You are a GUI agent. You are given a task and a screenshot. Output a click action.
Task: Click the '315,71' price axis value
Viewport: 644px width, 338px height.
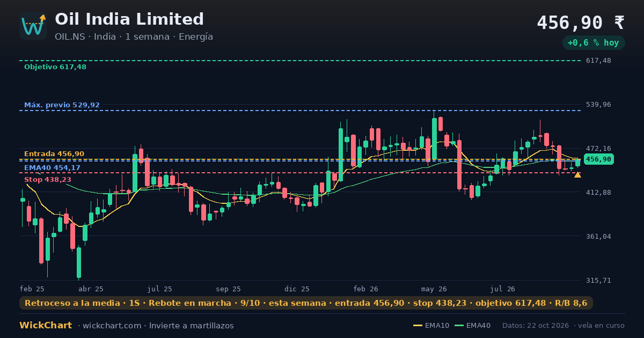click(x=598, y=281)
